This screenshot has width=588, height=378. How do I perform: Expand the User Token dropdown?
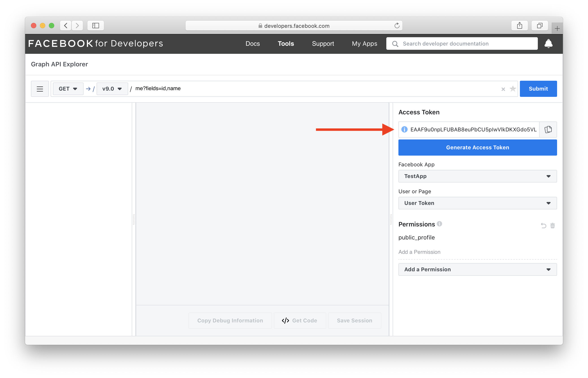click(x=477, y=203)
